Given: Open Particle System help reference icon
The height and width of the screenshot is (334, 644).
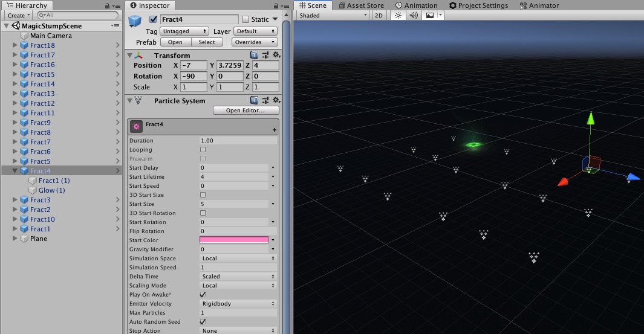Looking at the screenshot, I should [254, 100].
